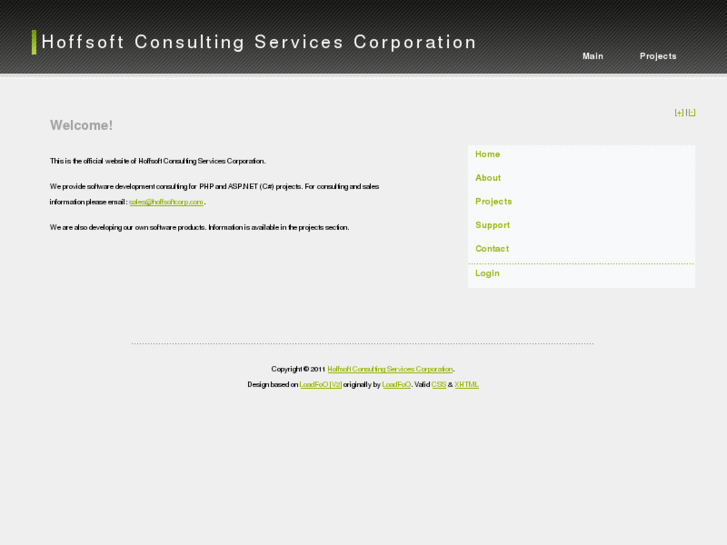This screenshot has height=545, width=727.
Task: Increase text size with [+] link
Action: [x=679, y=113]
